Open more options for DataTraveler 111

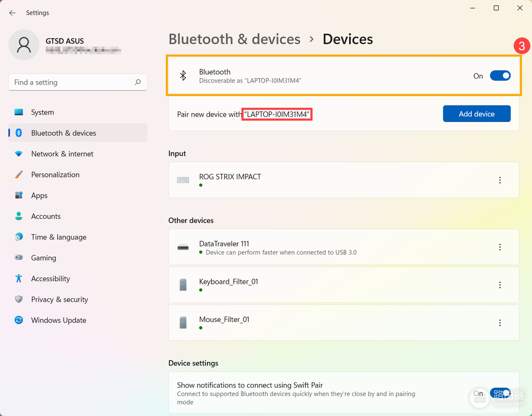[500, 247]
